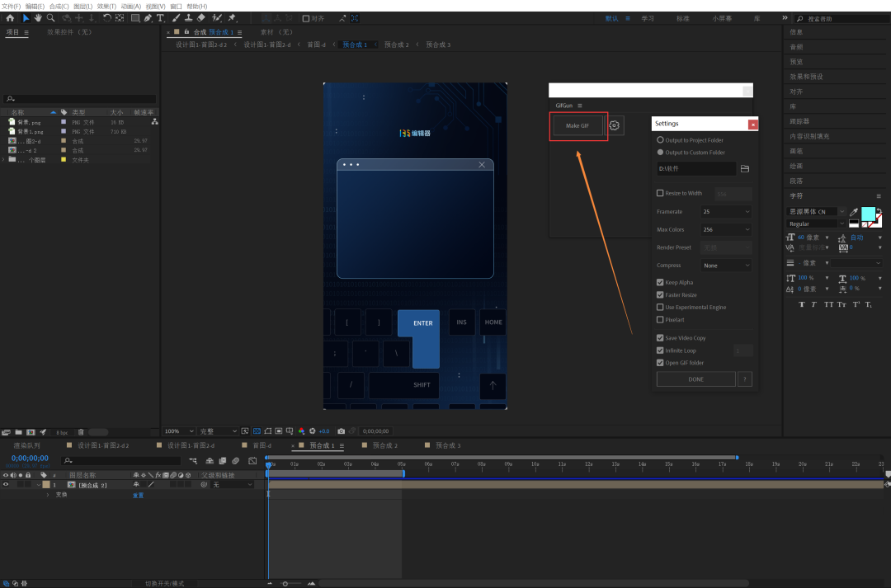Screen dimensions: 891x588
Task: Open GifGun settings gear icon
Action: (x=615, y=125)
